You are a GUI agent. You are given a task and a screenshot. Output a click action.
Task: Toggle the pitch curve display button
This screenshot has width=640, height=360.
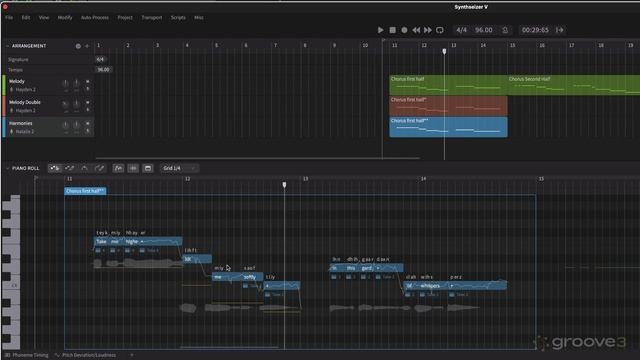(x=118, y=168)
